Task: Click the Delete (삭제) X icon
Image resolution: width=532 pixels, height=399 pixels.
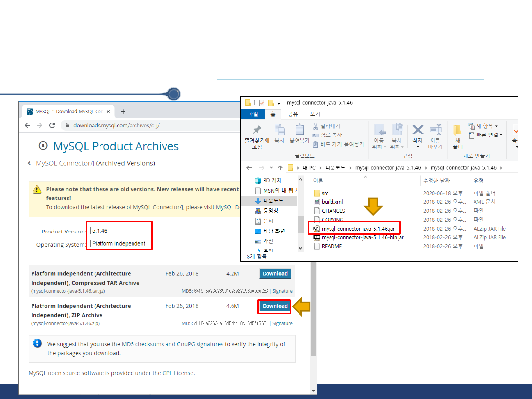Action: (418, 130)
